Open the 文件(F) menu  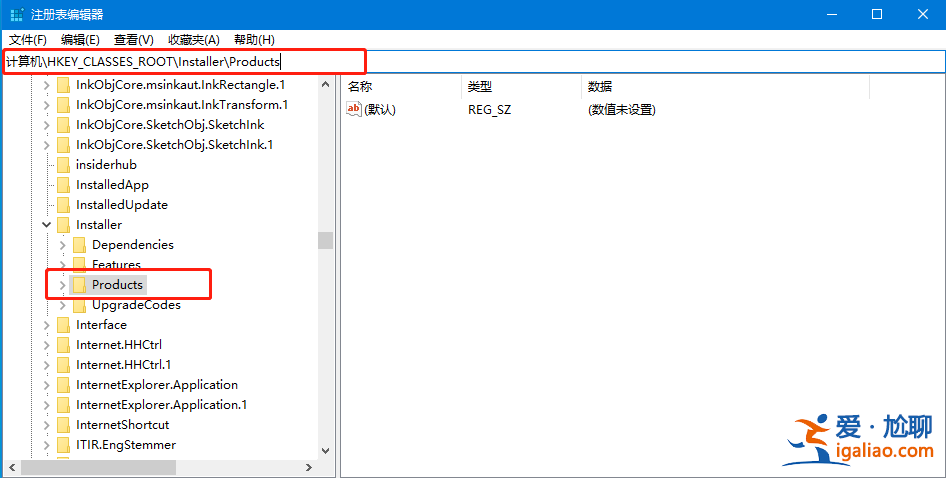click(x=28, y=40)
